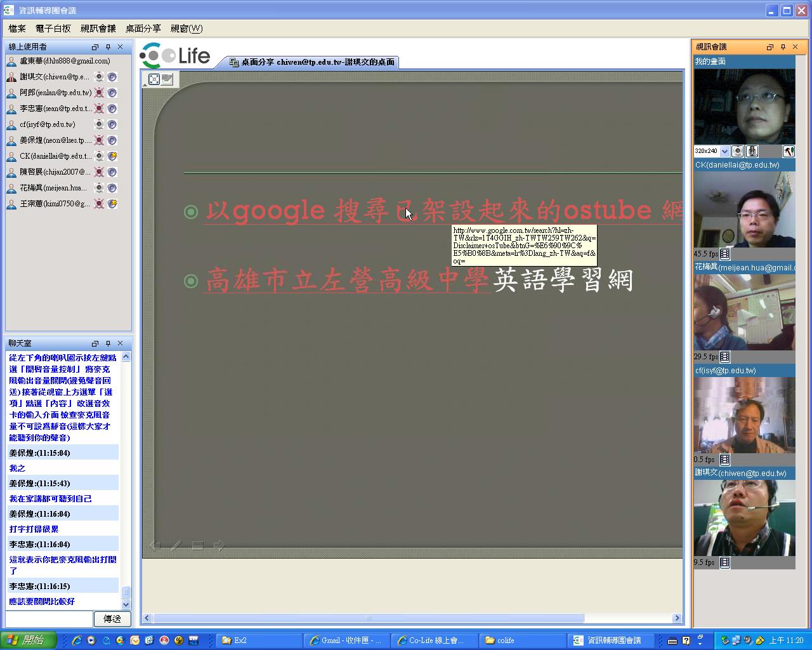Toggle speaker icon for 阿郎
812x650 pixels.
(x=112, y=93)
